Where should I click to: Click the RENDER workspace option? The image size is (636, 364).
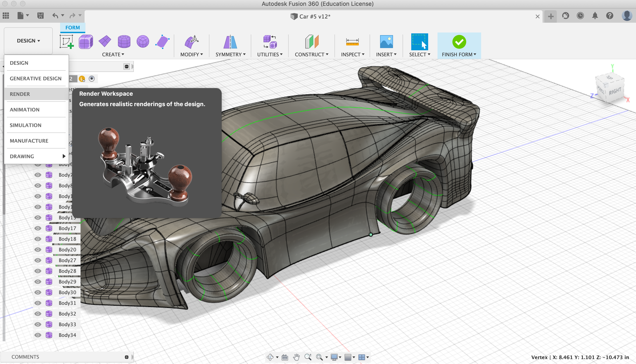[x=20, y=94]
